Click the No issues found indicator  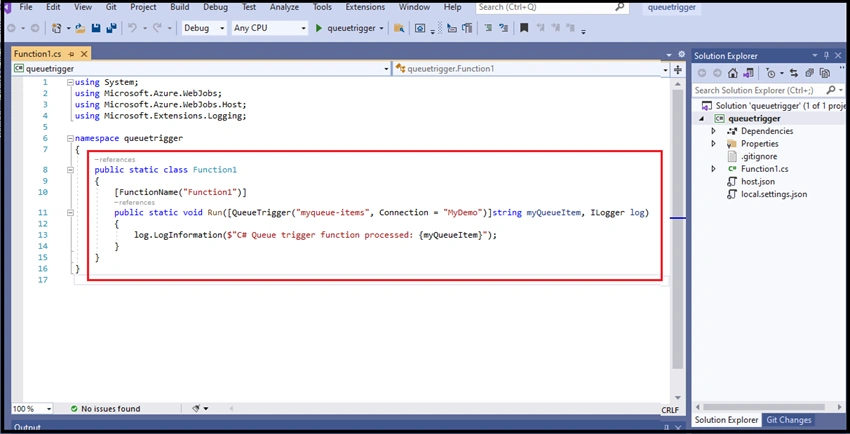[105, 409]
